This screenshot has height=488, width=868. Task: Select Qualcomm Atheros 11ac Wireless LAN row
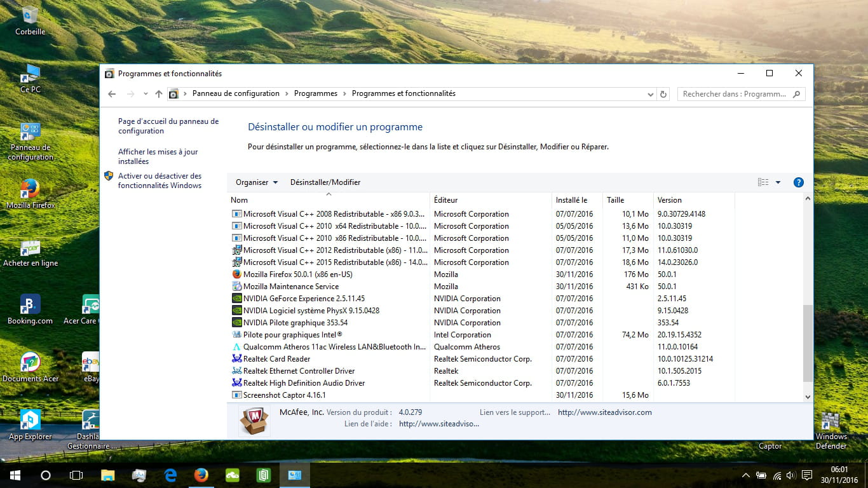[483, 347]
